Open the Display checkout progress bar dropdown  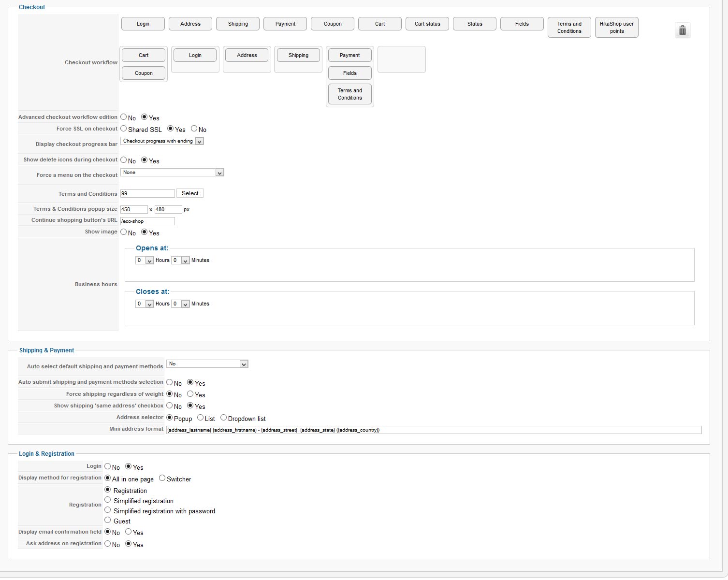pos(162,141)
